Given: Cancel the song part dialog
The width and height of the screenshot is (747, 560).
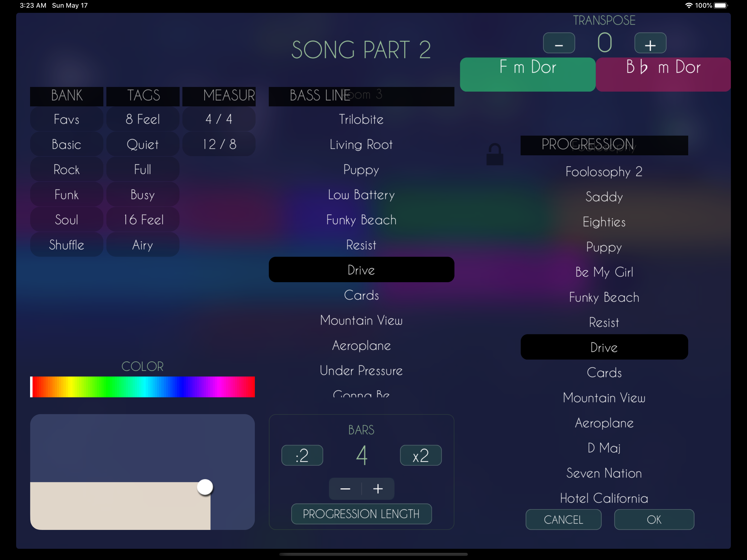Looking at the screenshot, I should click(x=563, y=520).
